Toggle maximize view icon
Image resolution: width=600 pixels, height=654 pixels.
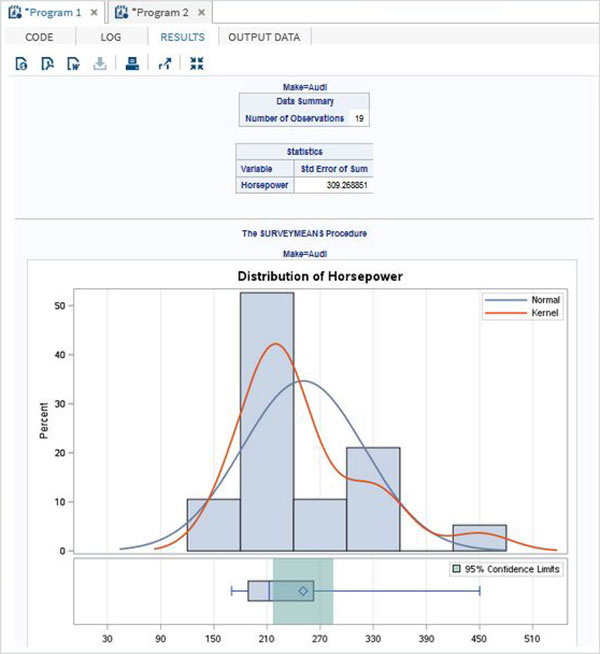(196, 64)
